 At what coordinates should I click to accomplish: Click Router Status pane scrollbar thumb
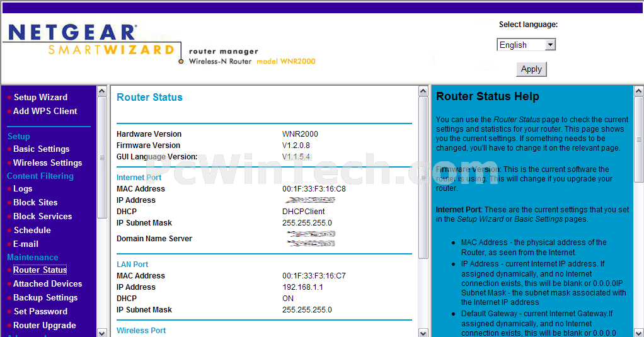tap(423, 178)
